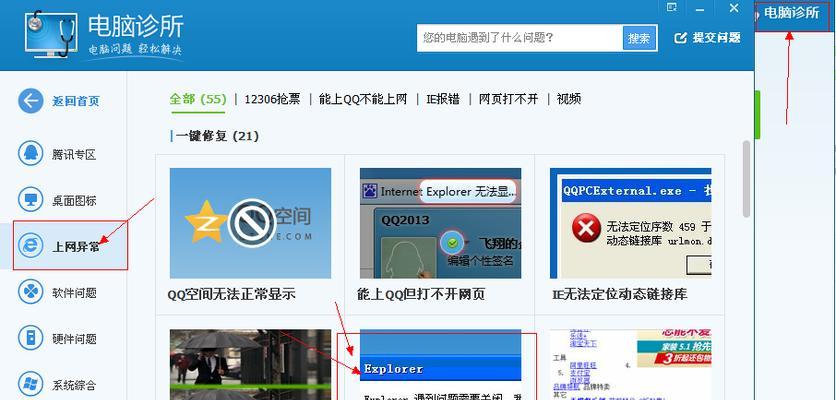The height and width of the screenshot is (400, 836).
Task: Switch to the 能上QQ不能上网 tab
Action: click(x=363, y=99)
